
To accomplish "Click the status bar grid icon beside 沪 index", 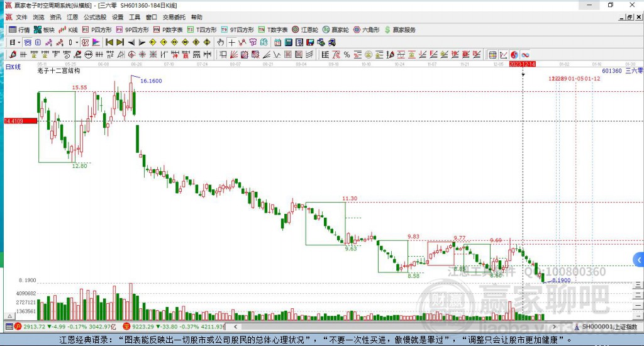I will pos(9,326).
